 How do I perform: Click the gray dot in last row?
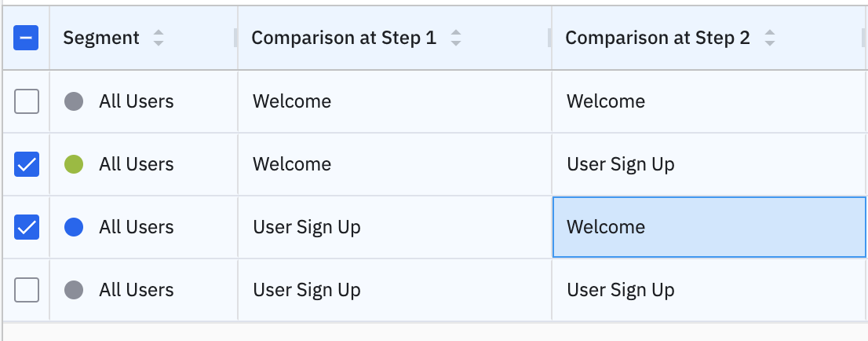click(x=74, y=290)
